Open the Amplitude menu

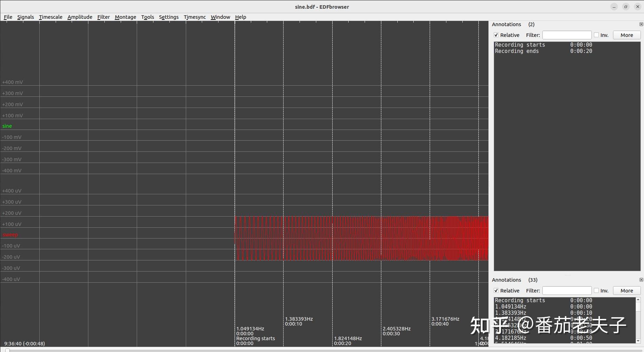click(x=80, y=17)
